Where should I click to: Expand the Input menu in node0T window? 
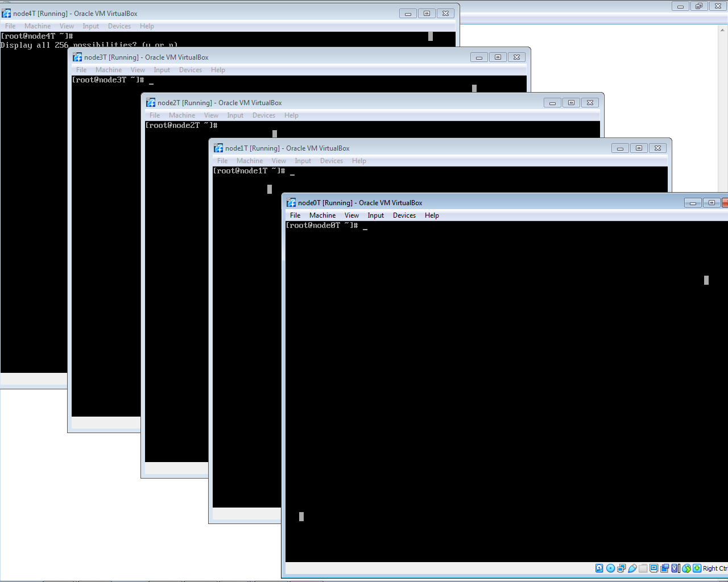375,215
